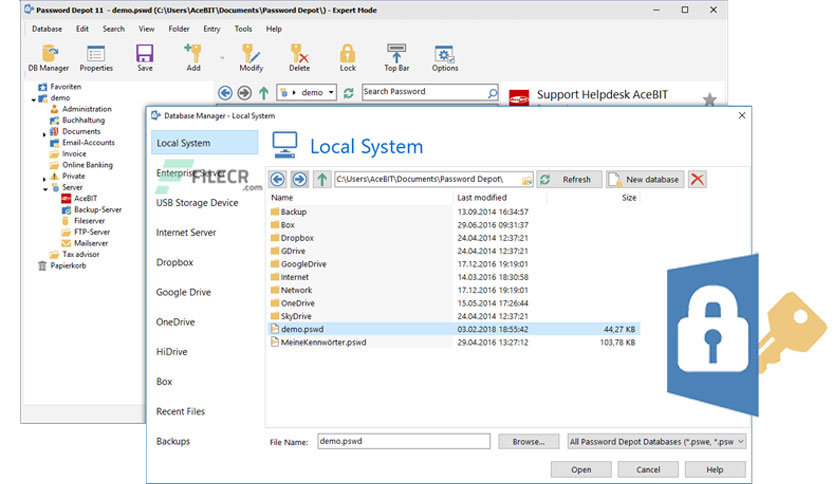Viewport: 836px width, 484px height.
Task: Click the search magnifier icon
Action: (x=493, y=93)
